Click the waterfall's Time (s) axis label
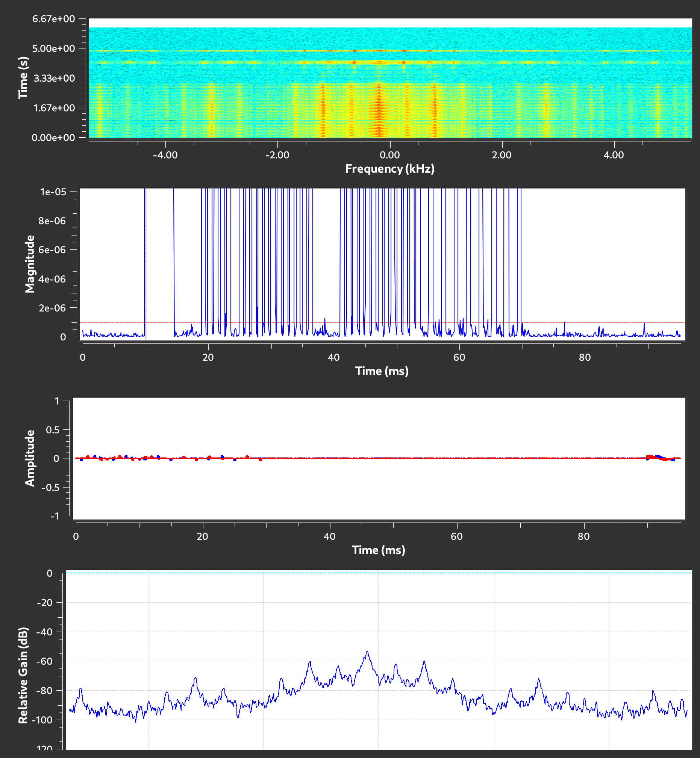Screen dimensions: 700x758 [23, 78]
